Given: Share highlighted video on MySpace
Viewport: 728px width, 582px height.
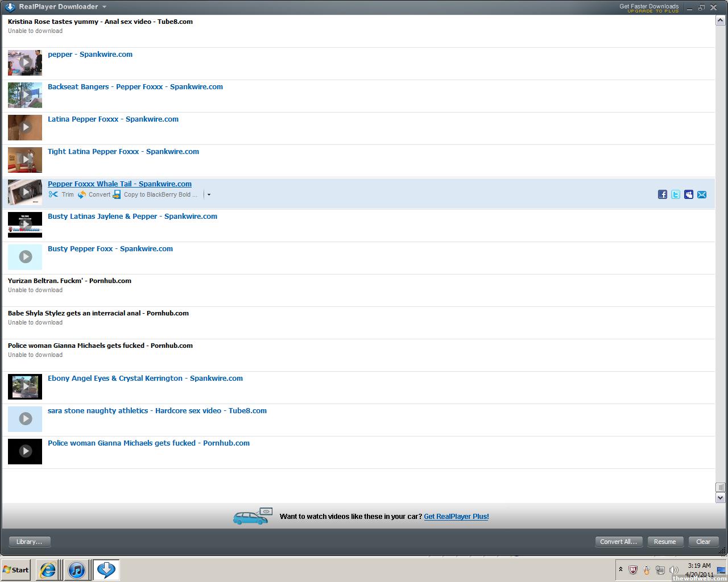Looking at the screenshot, I should coord(689,194).
